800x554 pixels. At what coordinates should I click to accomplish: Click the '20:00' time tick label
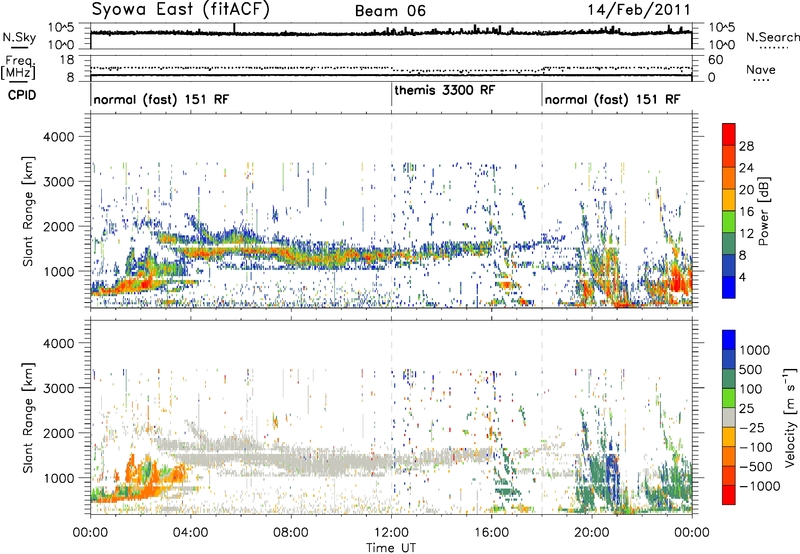pyautogui.click(x=592, y=533)
